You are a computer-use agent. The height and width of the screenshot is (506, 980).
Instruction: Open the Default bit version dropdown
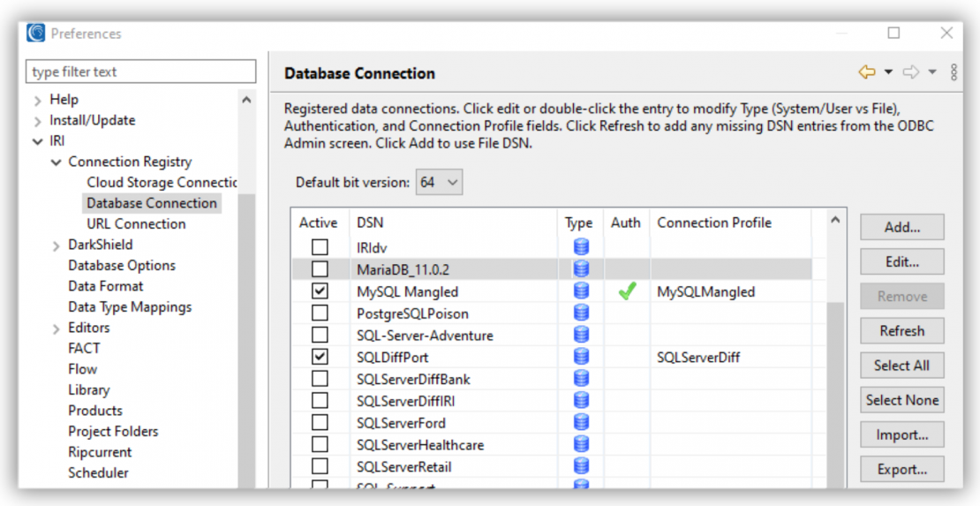[x=441, y=183]
